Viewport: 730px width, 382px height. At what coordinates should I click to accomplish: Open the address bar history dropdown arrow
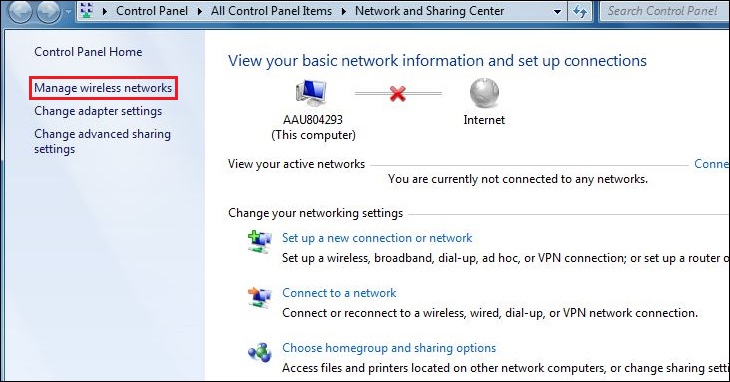point(557,12)
